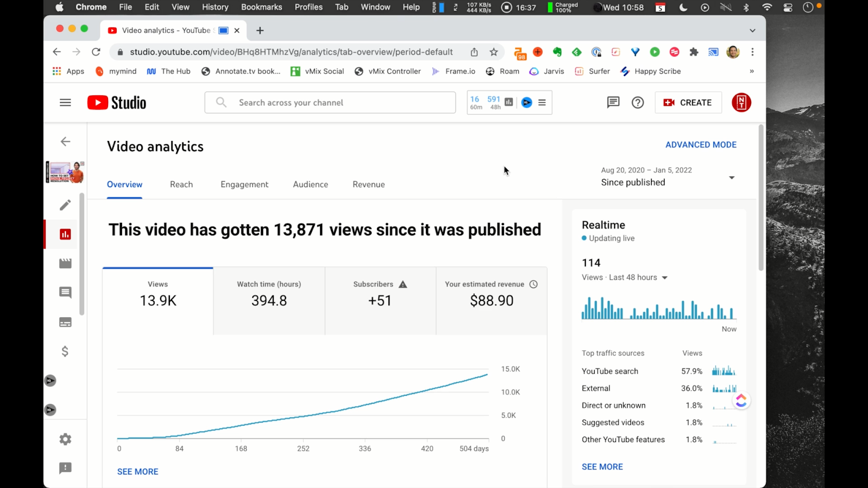Click the CREATE button

coord(688,102)
